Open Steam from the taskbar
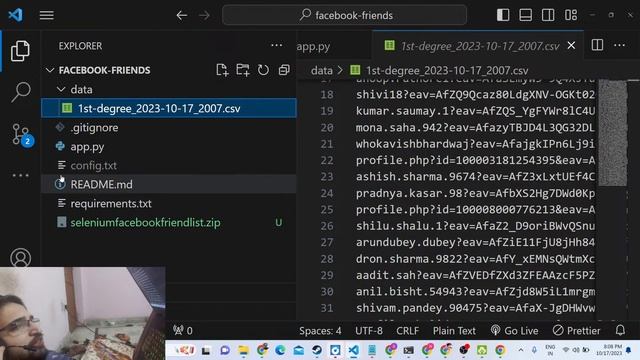 pos(317,350)
